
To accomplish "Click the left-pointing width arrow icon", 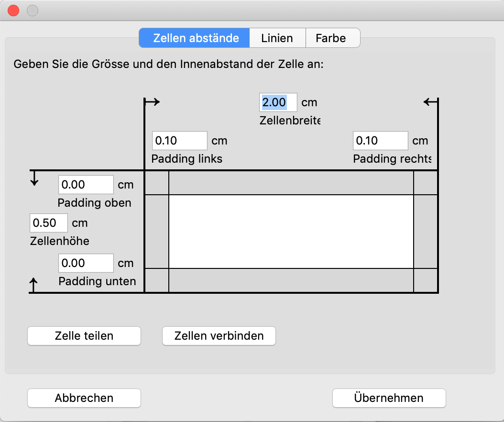I will (430, 101).
